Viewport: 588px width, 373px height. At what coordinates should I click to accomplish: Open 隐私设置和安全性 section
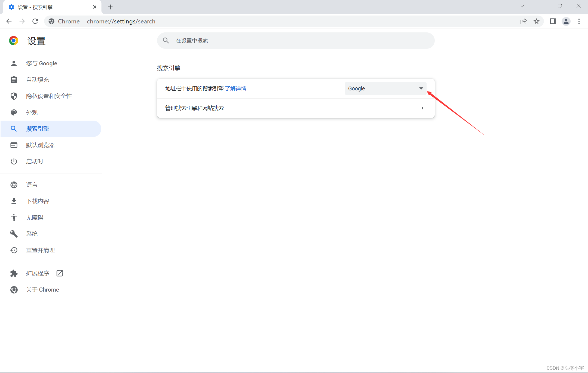click(x=51, y=96)
